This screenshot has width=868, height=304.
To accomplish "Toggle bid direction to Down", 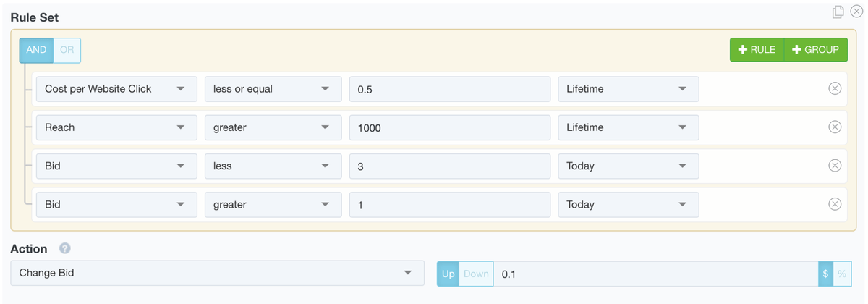I will [476, 274].
